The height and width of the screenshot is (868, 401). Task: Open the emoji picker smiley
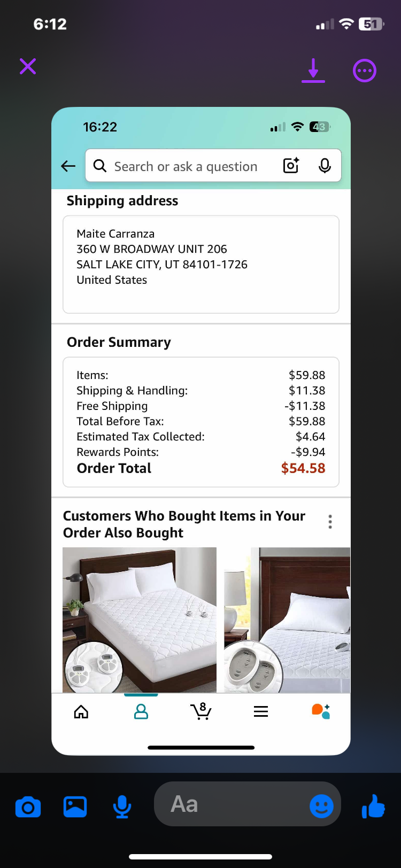coord(321,805)
